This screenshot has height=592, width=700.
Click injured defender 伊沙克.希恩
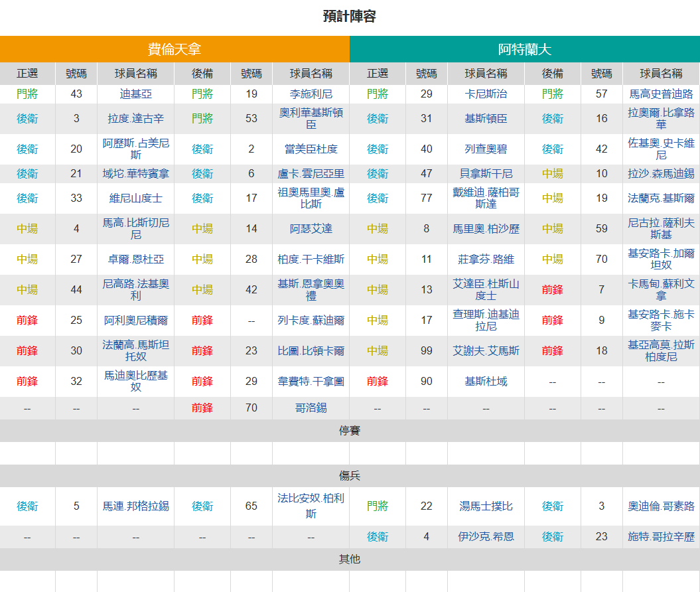coord(486,537)
